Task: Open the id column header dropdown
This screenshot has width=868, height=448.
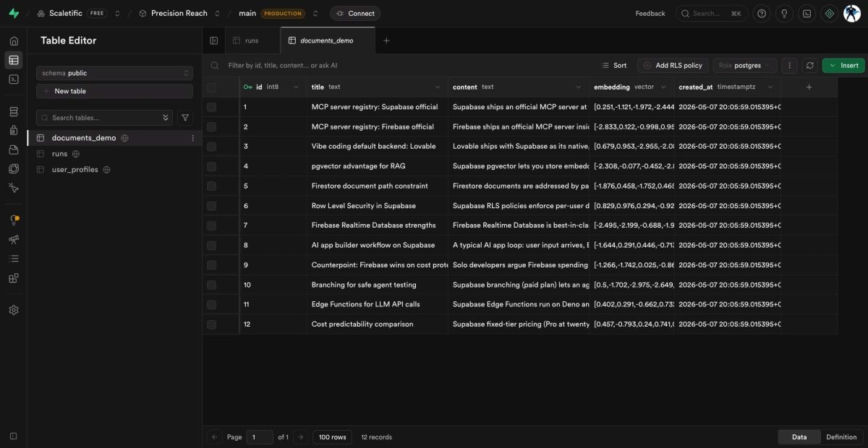Action: (295, 87)
